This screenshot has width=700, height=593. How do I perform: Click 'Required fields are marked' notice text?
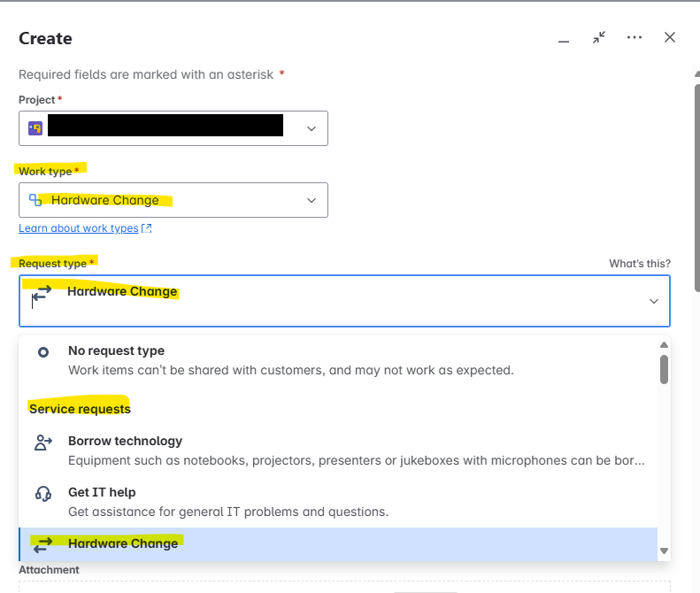click(146, 74)
